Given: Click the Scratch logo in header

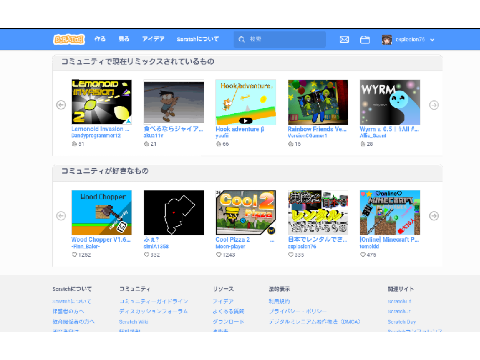Looking at the screenshot, I should coord(69,39).
